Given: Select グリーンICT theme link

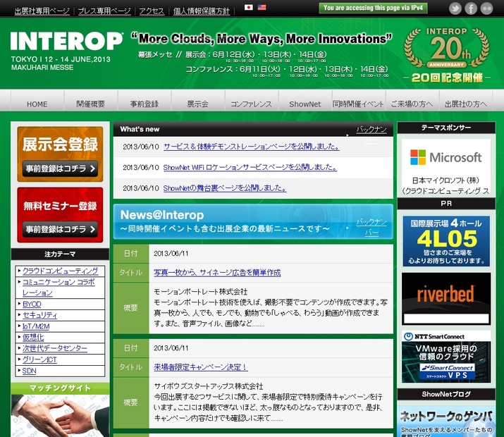Looking at the screenshot, I should coord(39,359).
